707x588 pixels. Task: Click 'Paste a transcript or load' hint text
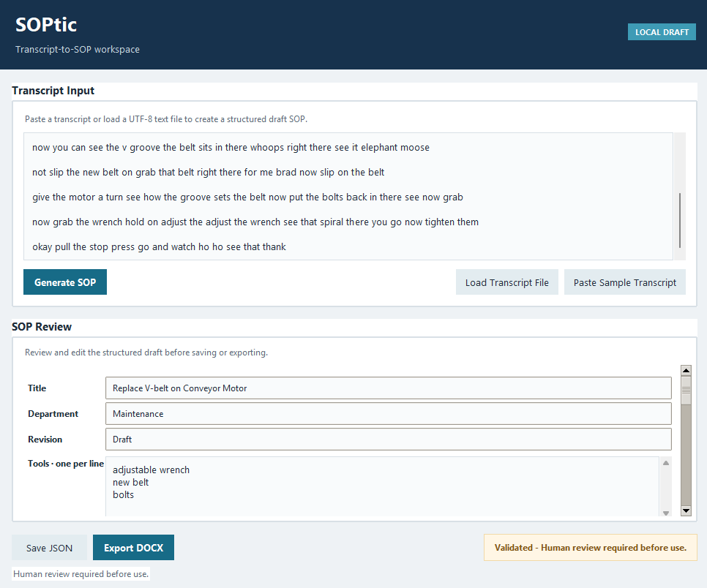click(x=166, y=119)
